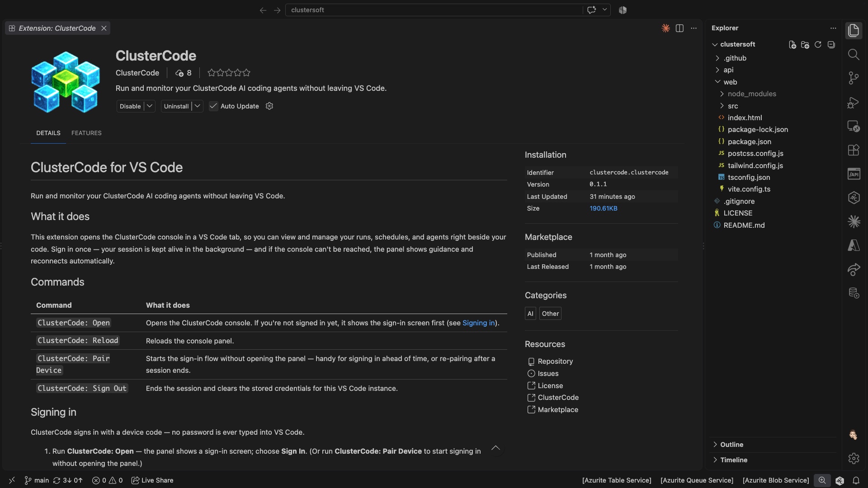Select the Extension: ClusterCode editor tab
This screenshot has width=868, height=488.
[x=57, y=28]
